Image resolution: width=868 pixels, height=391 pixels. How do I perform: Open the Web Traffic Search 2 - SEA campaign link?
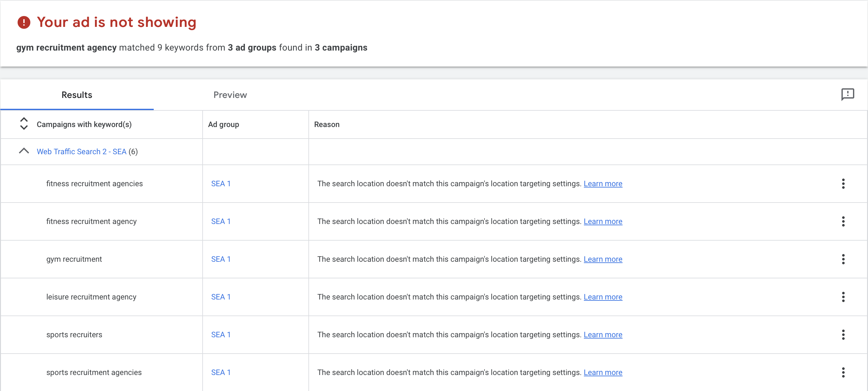coord(81,152)
